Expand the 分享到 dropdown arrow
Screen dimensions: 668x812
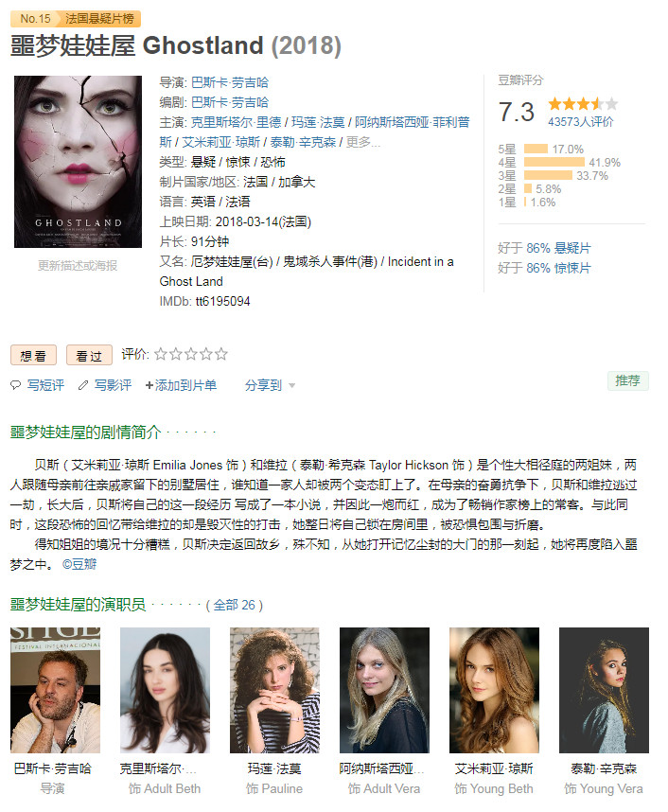(x=292, y=386)
